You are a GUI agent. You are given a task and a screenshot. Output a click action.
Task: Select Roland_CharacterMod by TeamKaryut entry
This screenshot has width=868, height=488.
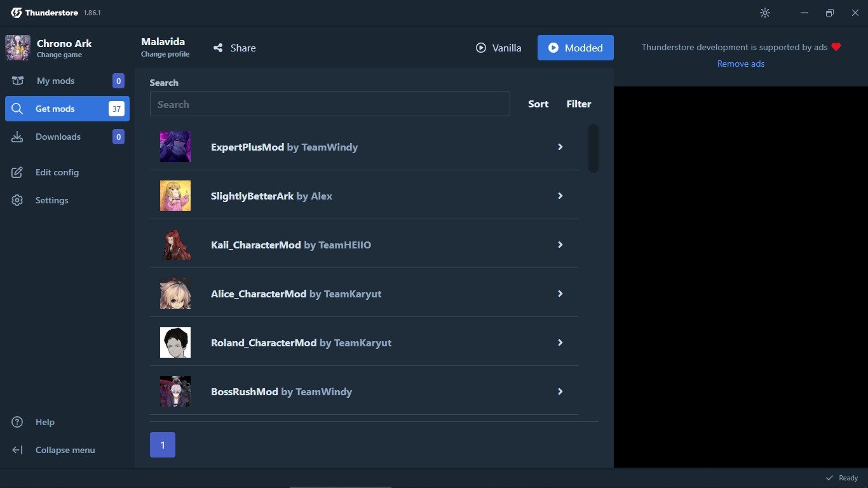pos(364,342)
